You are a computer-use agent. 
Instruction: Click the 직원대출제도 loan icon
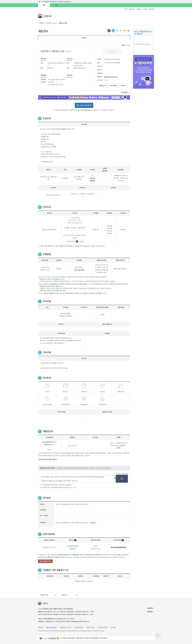point(84,399)
